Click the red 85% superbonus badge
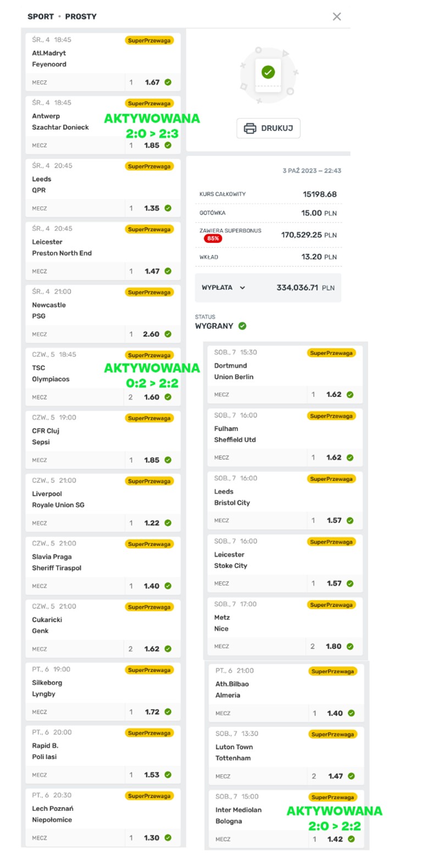This screenshot has width=432, height=868. pos(213,239)
